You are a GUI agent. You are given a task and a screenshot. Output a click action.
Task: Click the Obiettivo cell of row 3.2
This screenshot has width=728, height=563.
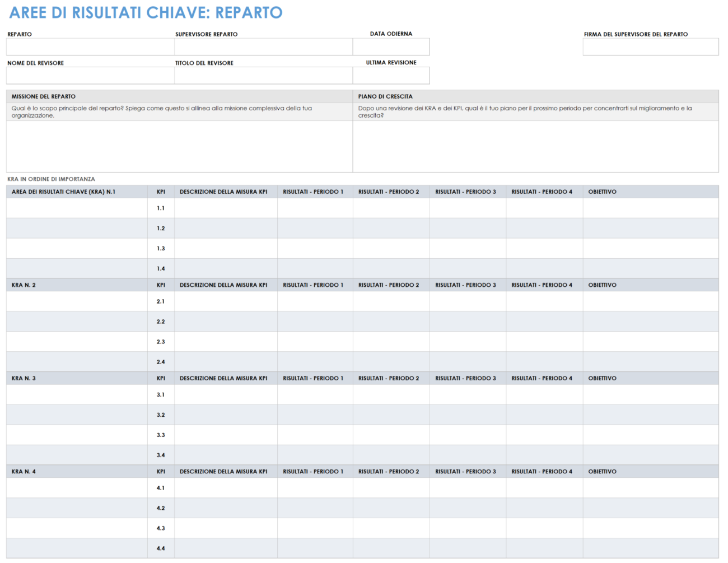(x=651, y=415)
